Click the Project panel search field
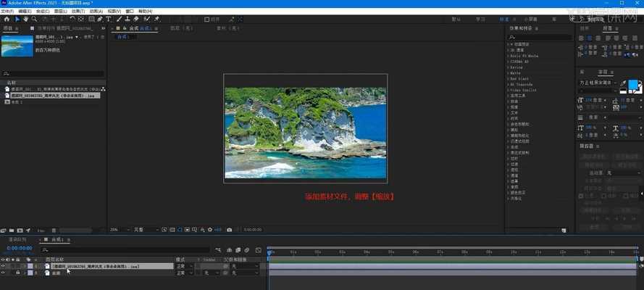 pos(53,74)
